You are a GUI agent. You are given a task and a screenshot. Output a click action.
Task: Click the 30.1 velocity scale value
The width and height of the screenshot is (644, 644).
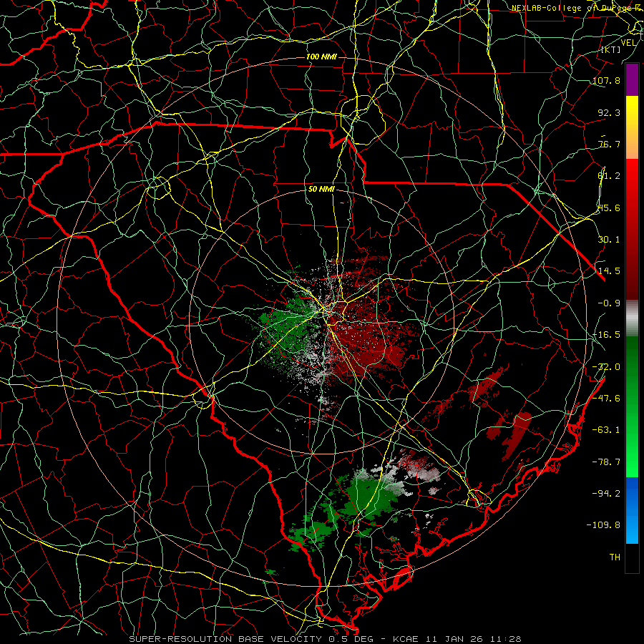coord(609,240)
